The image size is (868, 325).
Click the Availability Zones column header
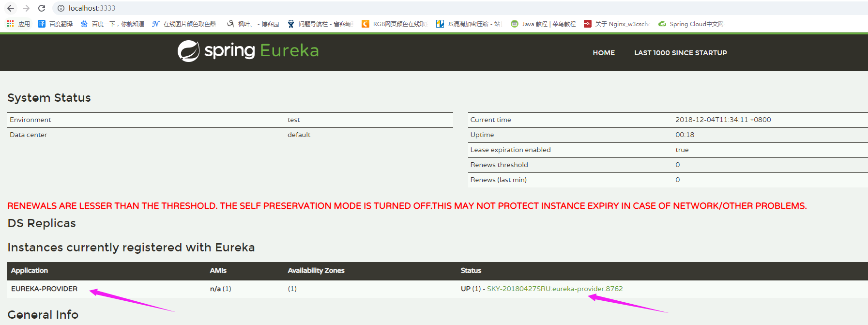tap(316, 270)
